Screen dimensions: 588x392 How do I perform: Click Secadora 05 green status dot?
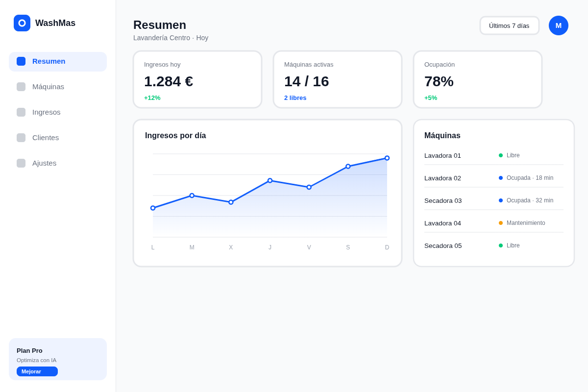(x=501, y=245)
